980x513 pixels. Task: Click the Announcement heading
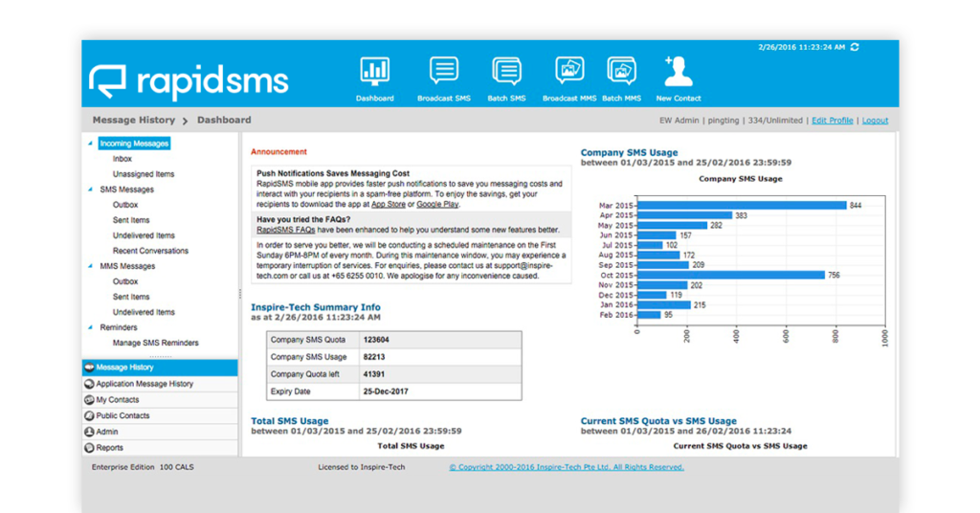pyautogui.click(x=278, y=152)
